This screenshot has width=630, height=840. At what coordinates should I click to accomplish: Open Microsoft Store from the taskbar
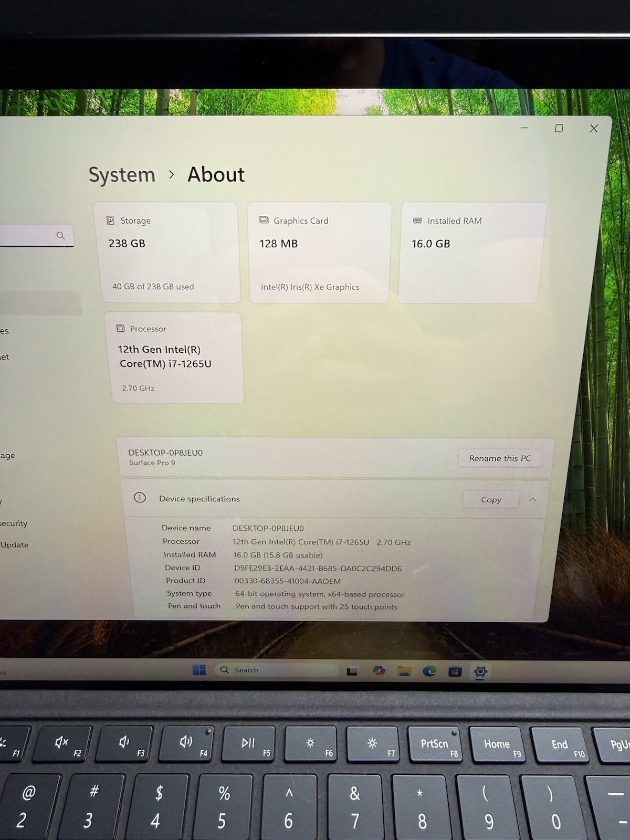point(455,671)
